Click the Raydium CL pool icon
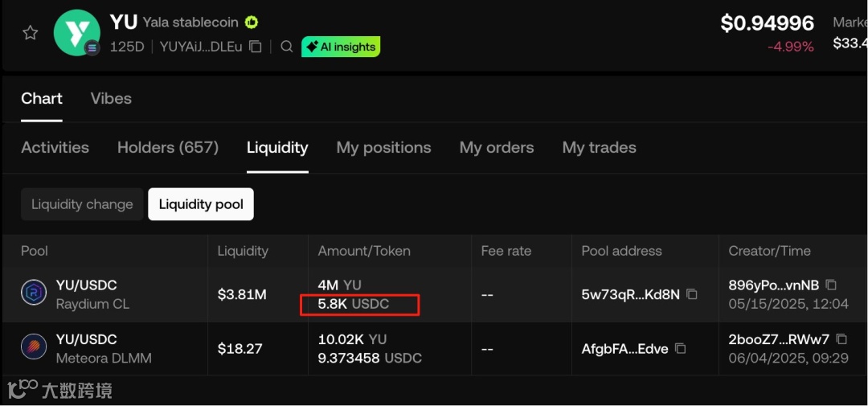 (34, 293)
